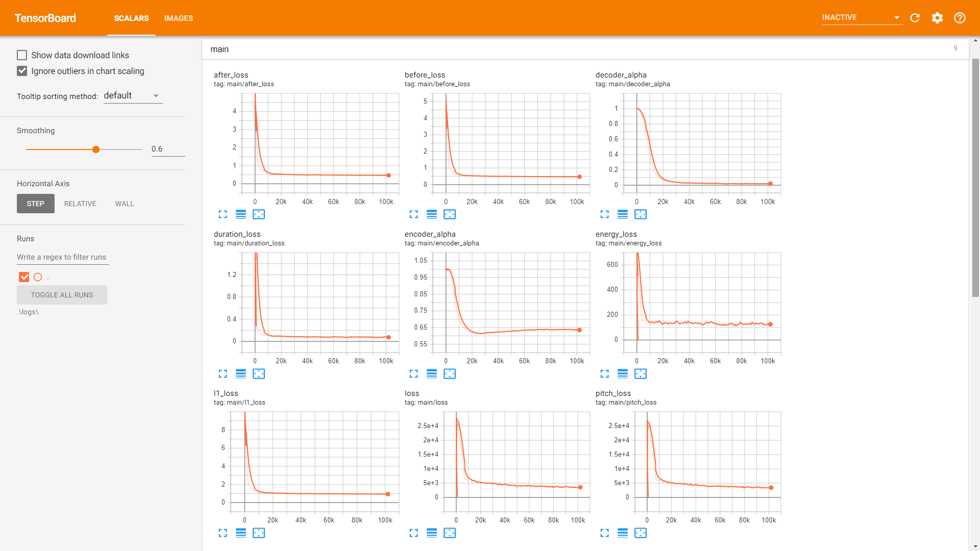Open the TensorBoard settings gear
Image resolution: width=980 pixels, height=551 pixels.
937,18
